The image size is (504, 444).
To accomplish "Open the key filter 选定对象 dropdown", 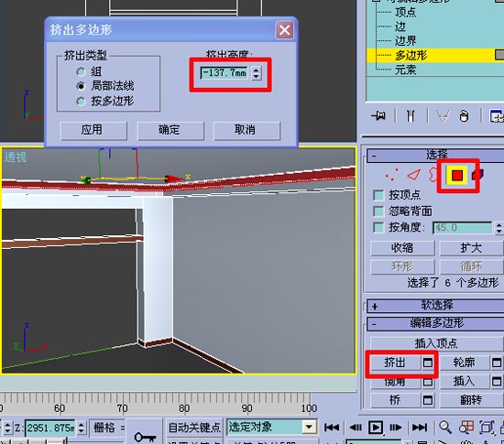I will (x=309, y=427).
